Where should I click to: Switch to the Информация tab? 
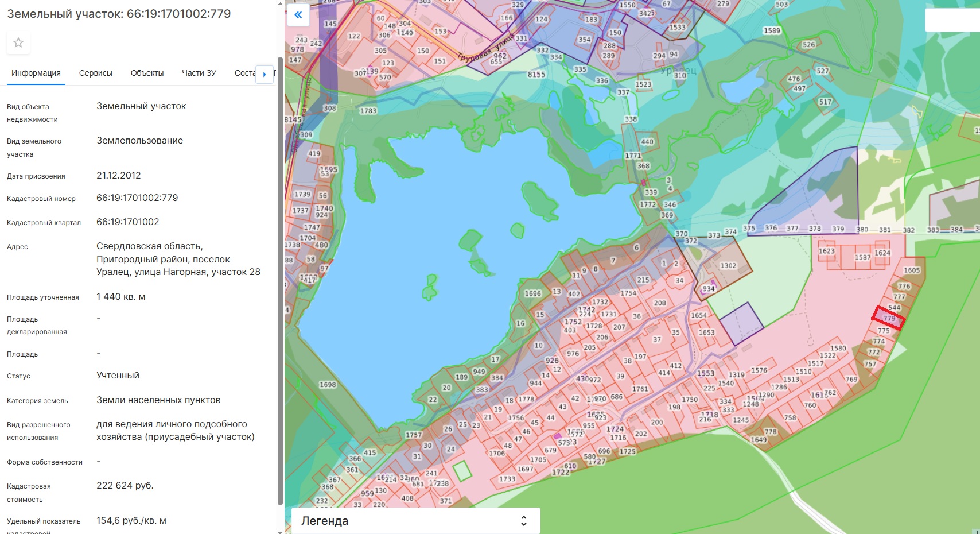point(36,73)
